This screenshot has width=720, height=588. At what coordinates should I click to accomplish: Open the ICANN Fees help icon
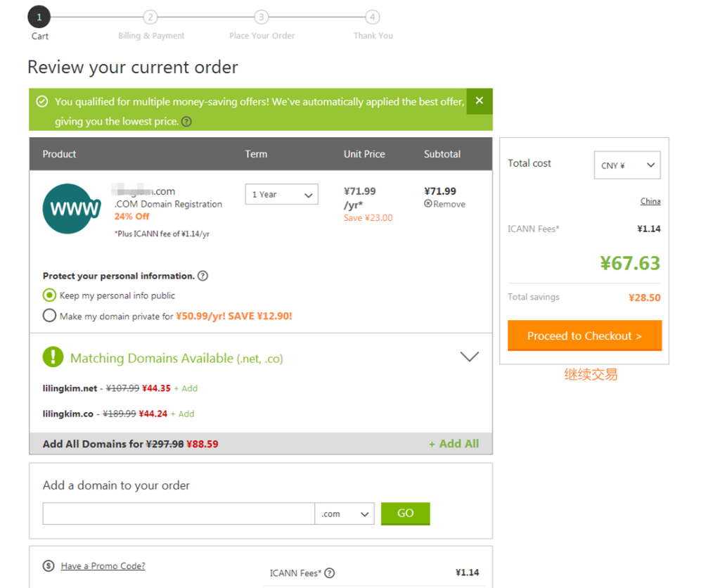329,573
